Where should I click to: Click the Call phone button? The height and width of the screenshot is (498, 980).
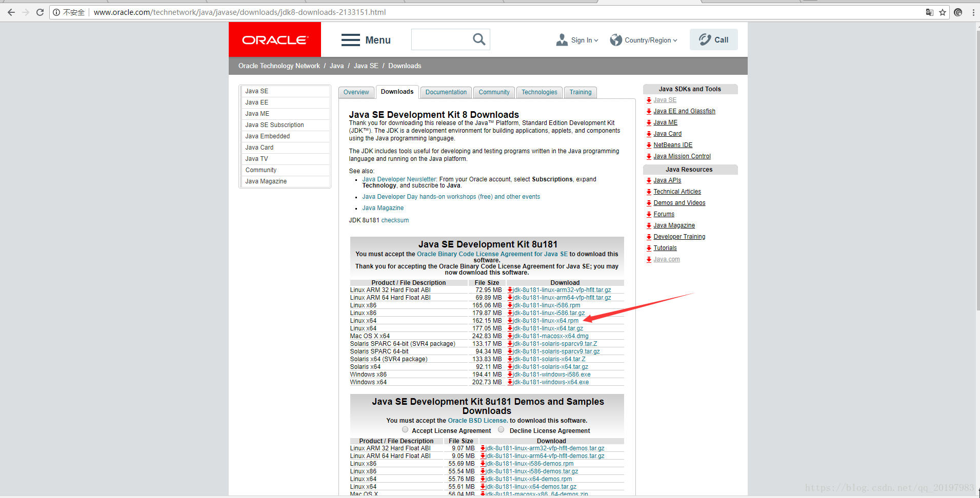click(x=713, y=39)
